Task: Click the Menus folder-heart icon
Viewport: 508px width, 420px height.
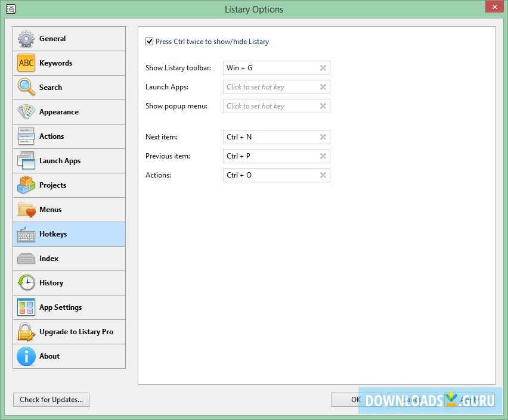Action: click(26, 210)
